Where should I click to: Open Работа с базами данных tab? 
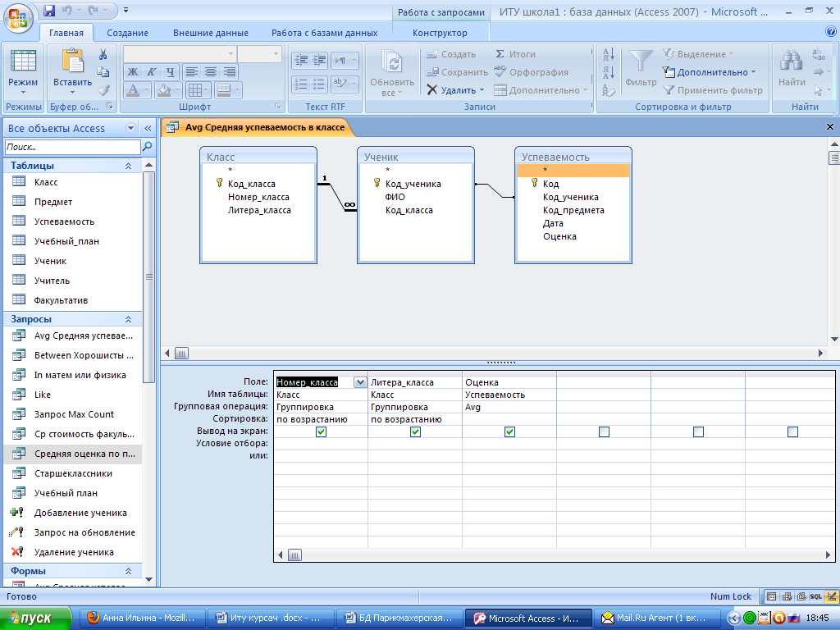pos(325,33)
